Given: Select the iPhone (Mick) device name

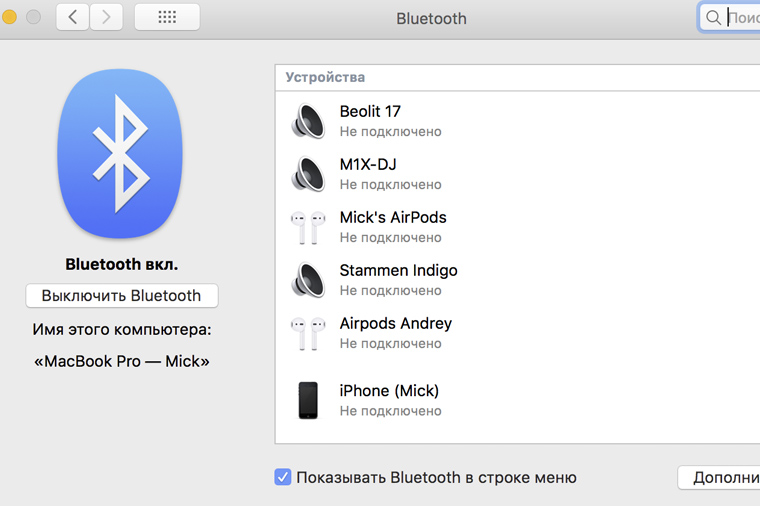Looking at the screenshot, I should coord(389,391).
